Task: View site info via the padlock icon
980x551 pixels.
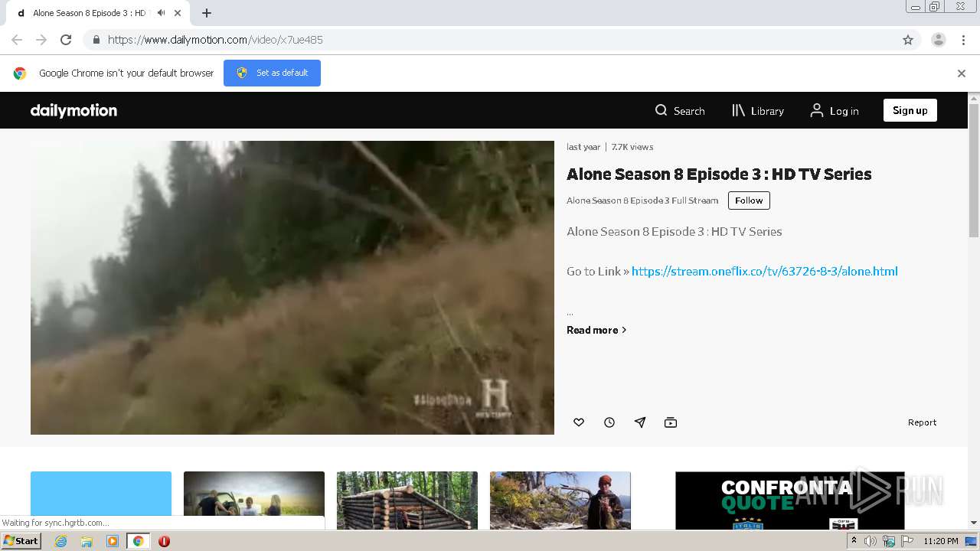Action: [x=96, y=40]
